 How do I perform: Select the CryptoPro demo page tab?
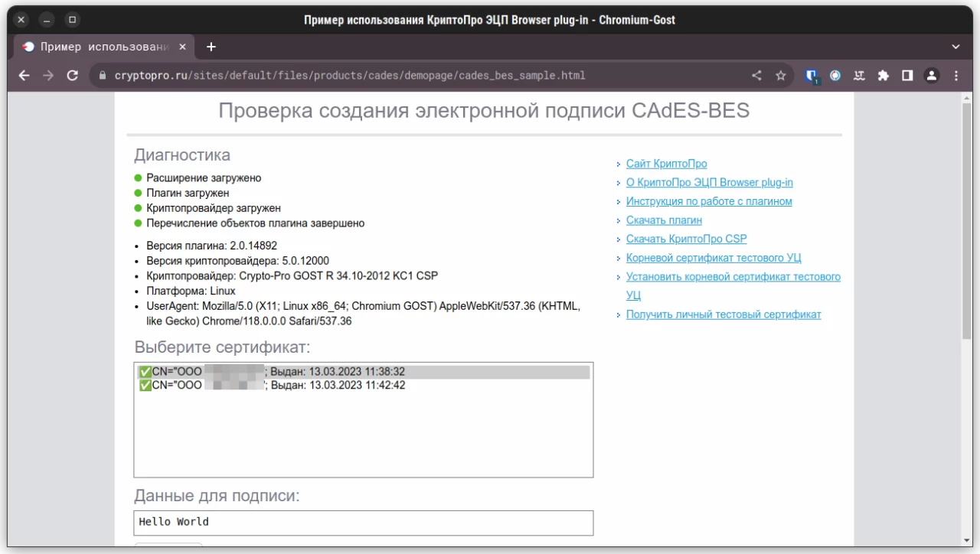tap(105, 47)
